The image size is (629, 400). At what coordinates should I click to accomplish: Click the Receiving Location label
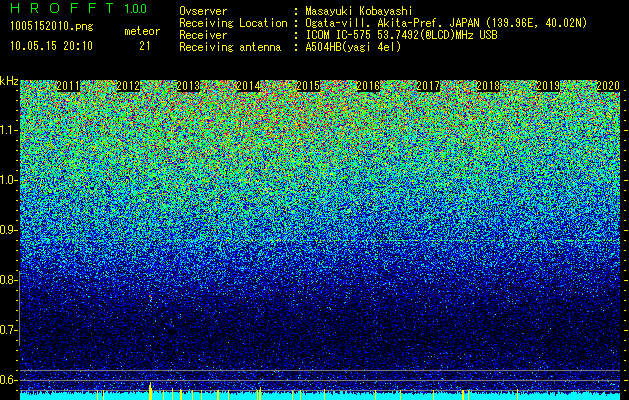(x=233, y=24)
